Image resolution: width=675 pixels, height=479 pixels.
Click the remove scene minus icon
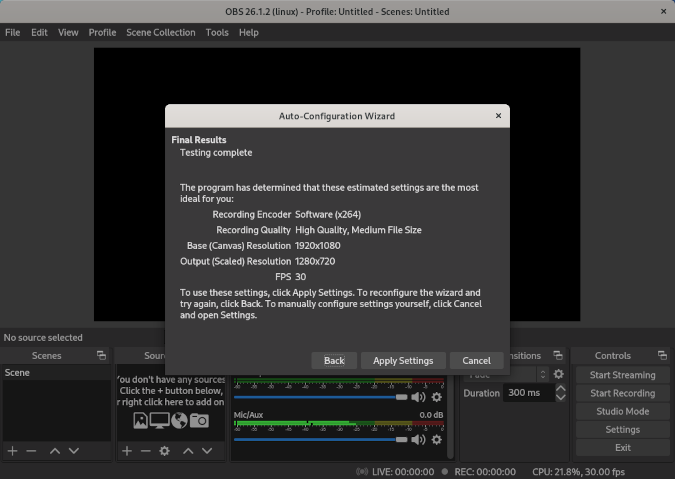(x=31, y=451)
